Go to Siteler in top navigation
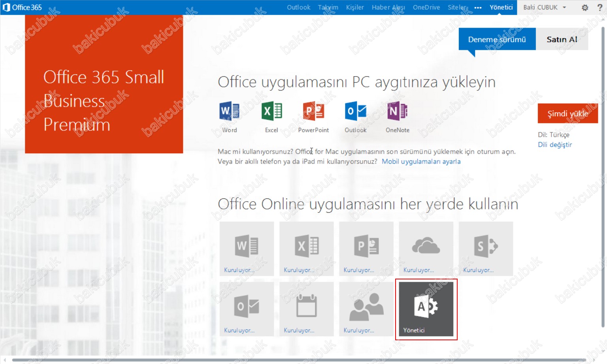The width and height of the screenshot is (607, 364). 457,7
